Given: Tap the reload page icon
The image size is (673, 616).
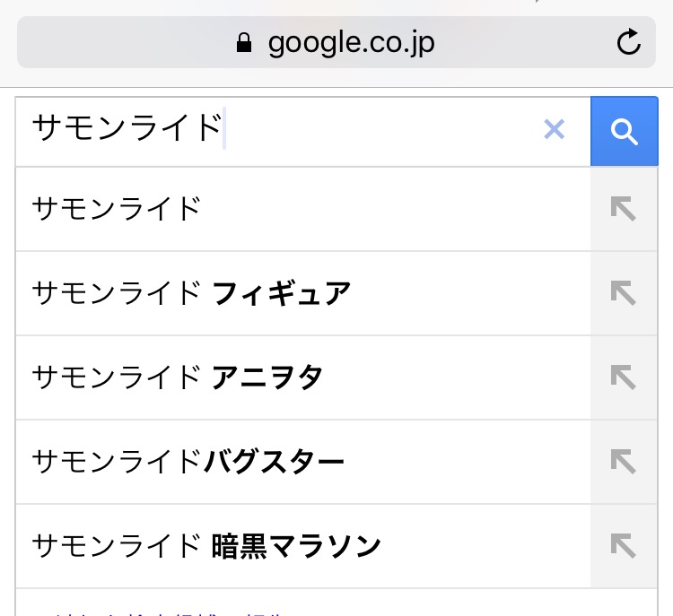Looking at the screenshot, I should pyautogui.click(x=629, y=42).
